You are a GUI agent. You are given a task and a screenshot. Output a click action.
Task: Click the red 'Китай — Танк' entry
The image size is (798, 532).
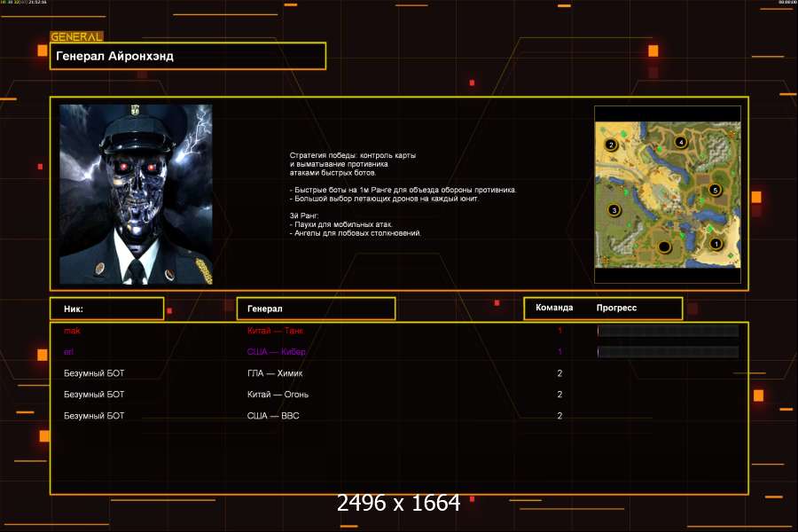(275, 331)
